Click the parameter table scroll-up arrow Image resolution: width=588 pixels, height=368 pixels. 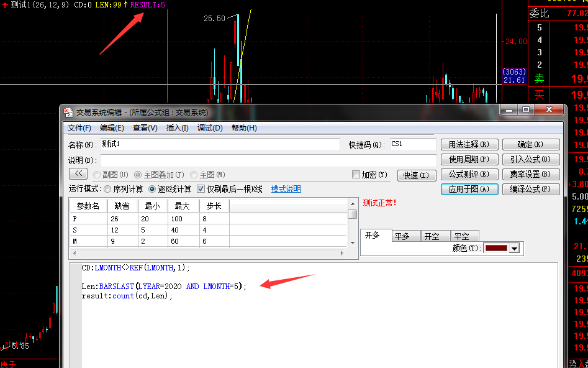click(x=353, y=204)
